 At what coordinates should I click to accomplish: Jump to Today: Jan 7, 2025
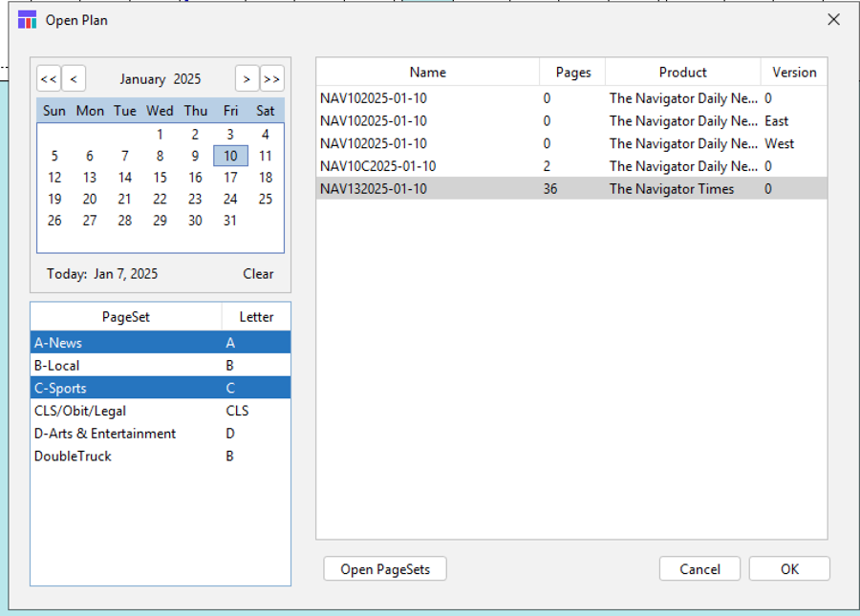[x=102, y=274]
